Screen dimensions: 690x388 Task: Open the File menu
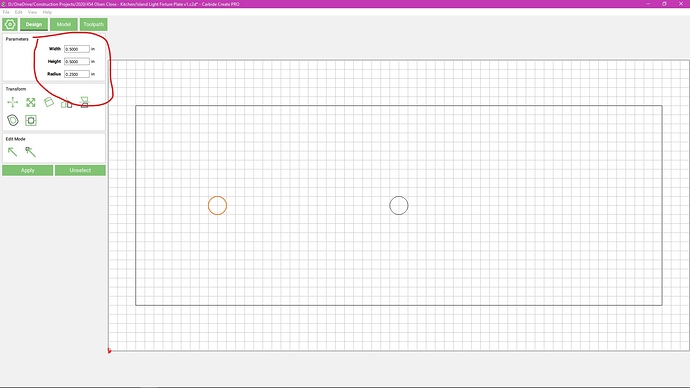pos(6,12)
